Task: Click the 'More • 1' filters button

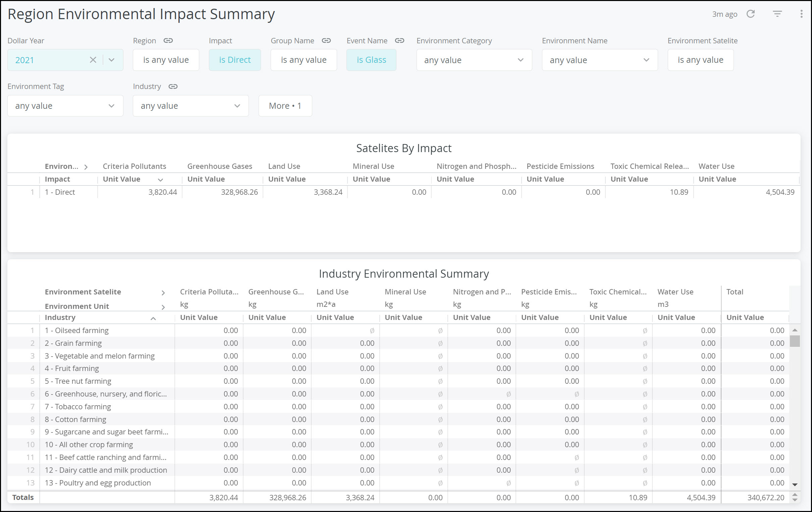Action: [x=285, y=106]
